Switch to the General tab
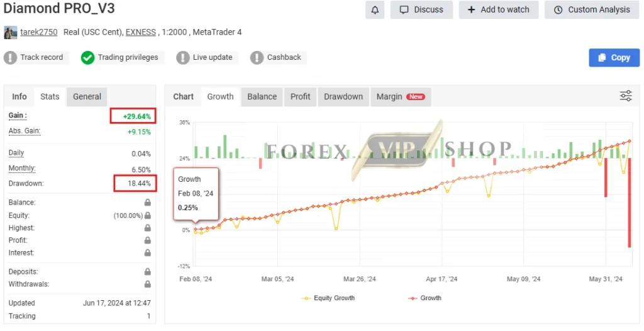644x331 pixels. click(x=87, y=97)
